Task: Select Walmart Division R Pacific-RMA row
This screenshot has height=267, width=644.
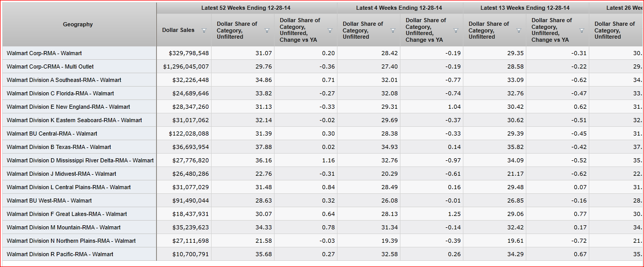Action: click(x=60, y=254)
